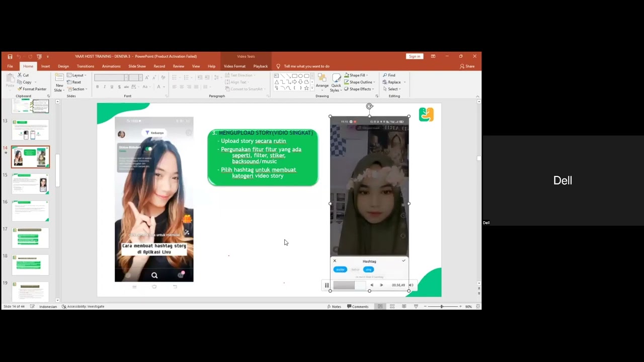Zoom out with the minus button
The height and width of the screenshot is (362, 644).
pyautogui.click(x=425, y=306)
